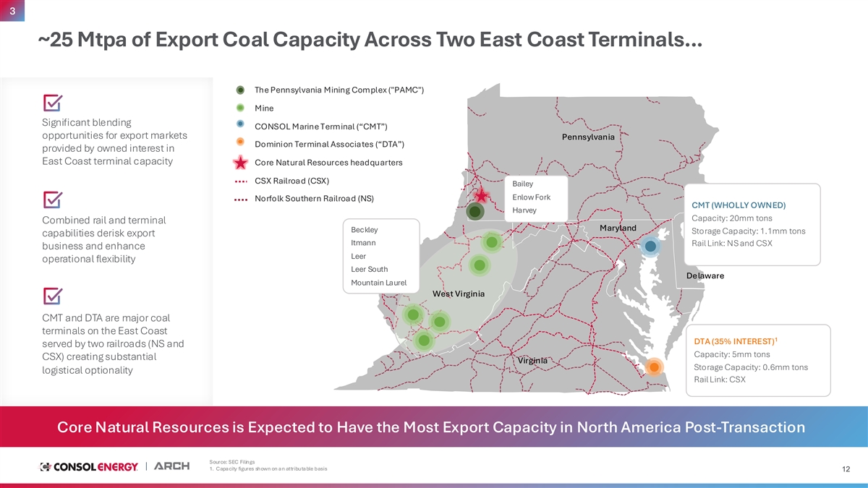
Task: Click the DTA (35% INTEREST) heading
Action: point(735,341)
